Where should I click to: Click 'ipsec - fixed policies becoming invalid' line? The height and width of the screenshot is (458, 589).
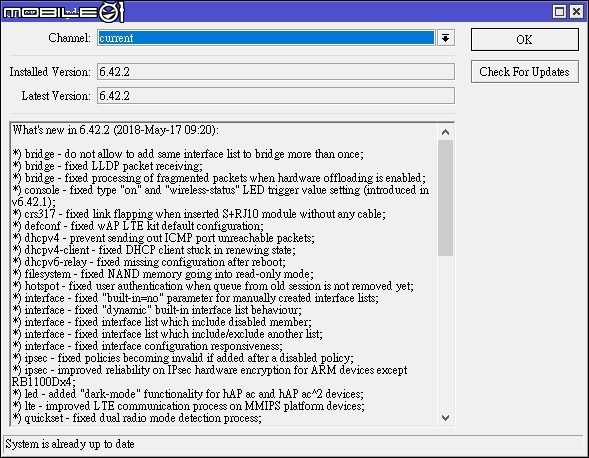click(183, 358)
